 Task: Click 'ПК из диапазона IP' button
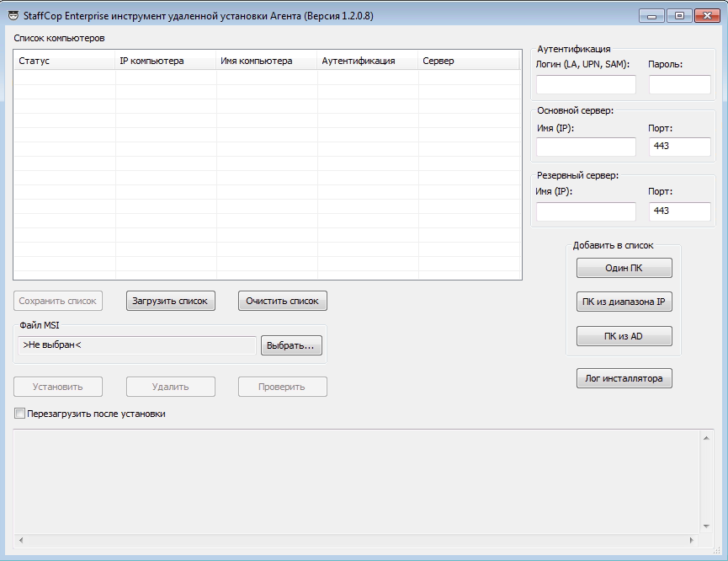[x=624, y=302]
